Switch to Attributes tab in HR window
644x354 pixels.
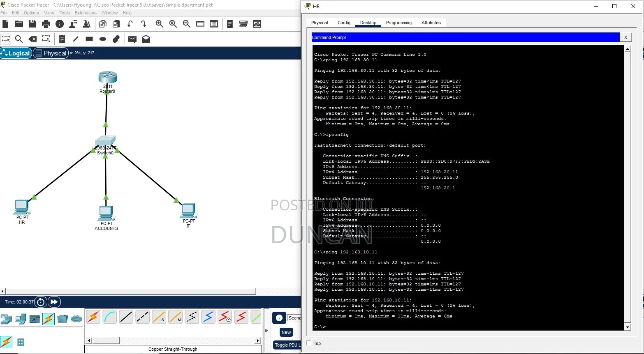tap(431, 23)
